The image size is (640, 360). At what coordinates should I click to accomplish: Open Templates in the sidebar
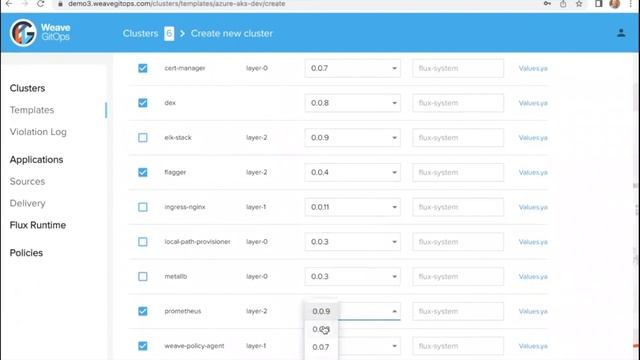(32, 110)
